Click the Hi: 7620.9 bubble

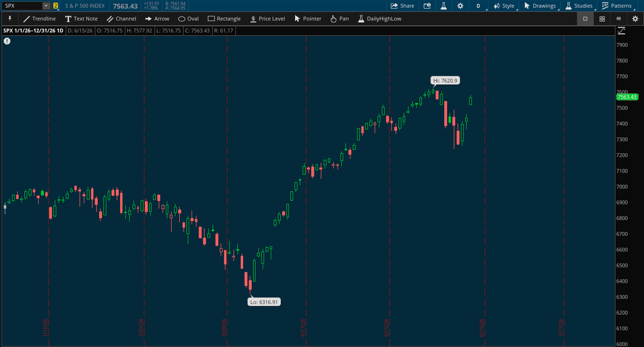pyautogui.click(x=445, y=81)
